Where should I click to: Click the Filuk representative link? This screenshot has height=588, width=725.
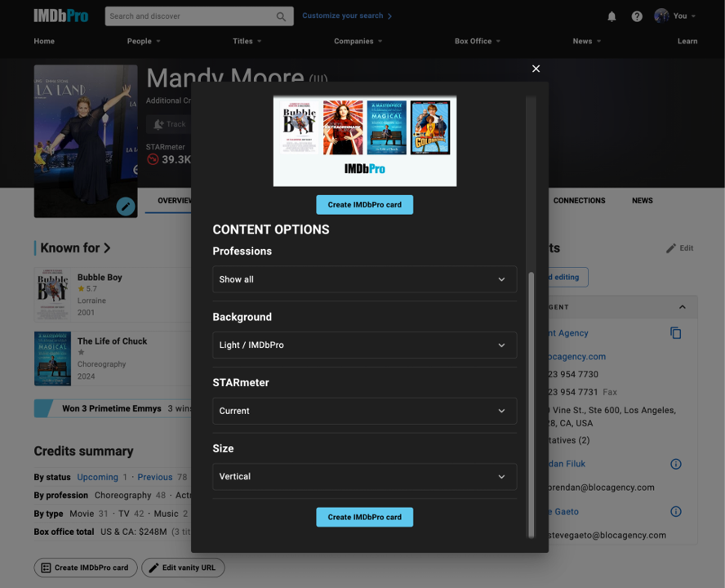567,464
